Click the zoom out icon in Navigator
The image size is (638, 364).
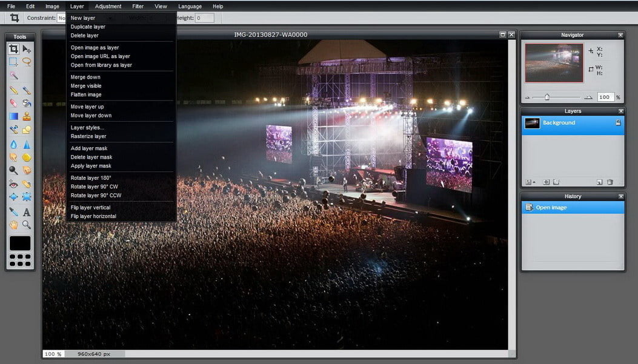click(x=527, y=98)
